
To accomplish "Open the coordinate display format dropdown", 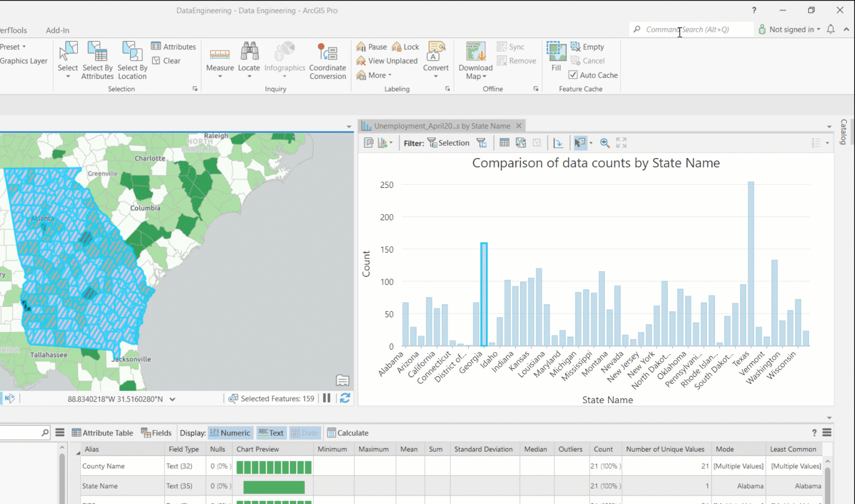I will 172,399.
